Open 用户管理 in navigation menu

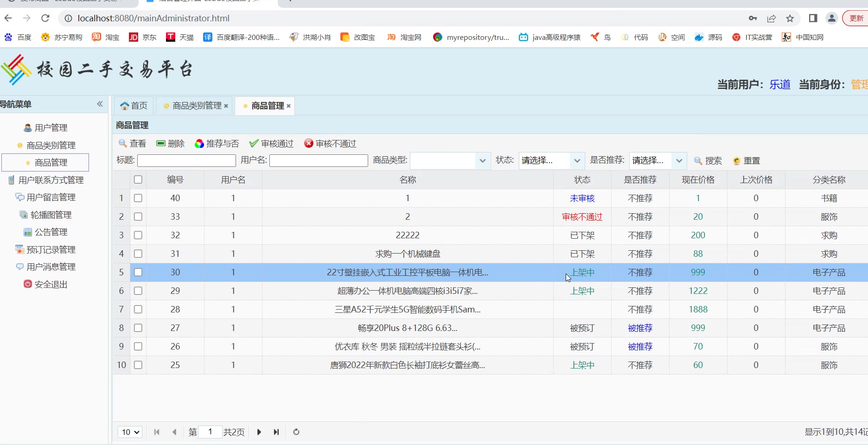coord(51,127)
